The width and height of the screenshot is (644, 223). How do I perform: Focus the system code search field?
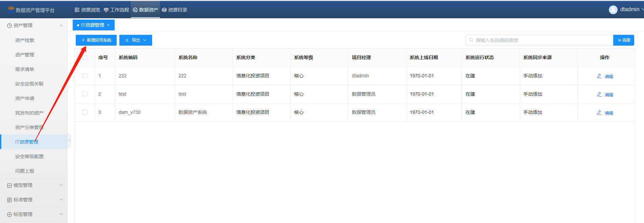(x=539, y=40)
